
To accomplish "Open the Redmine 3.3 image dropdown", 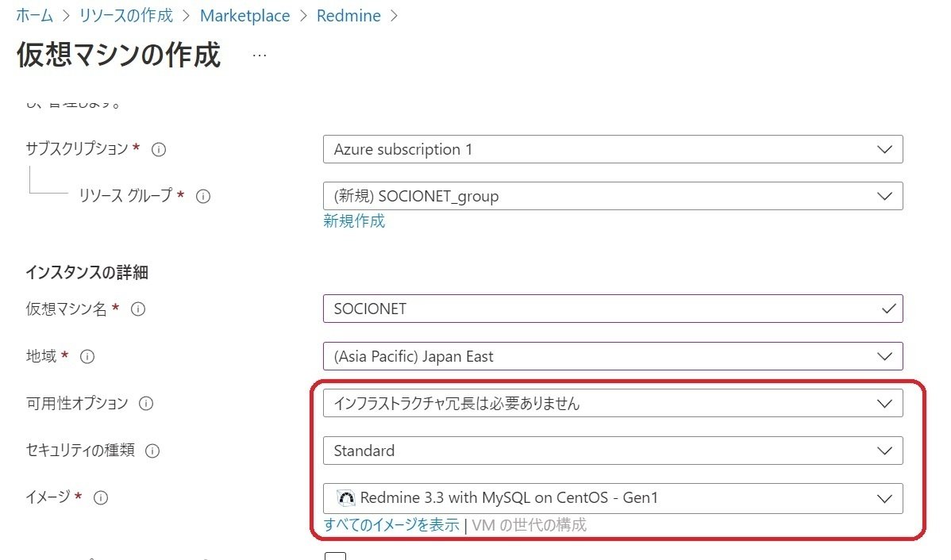I will [x=612, y=498].
